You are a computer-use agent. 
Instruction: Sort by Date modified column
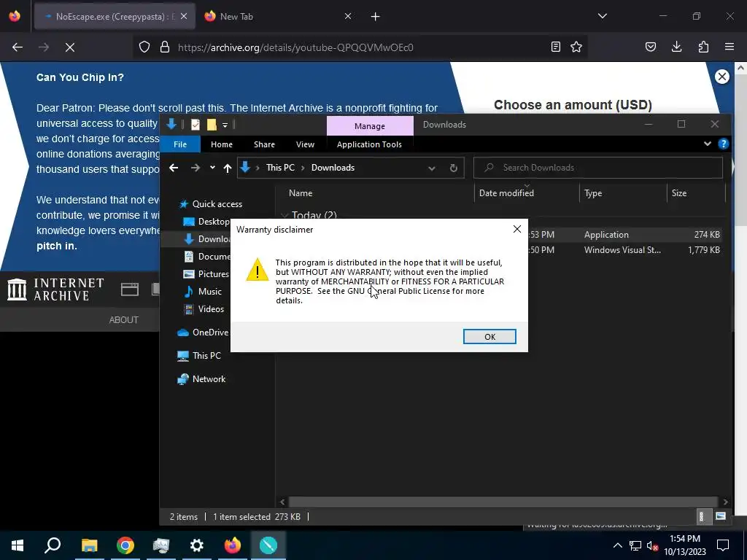pyautogui.click(x=506, y=192)
